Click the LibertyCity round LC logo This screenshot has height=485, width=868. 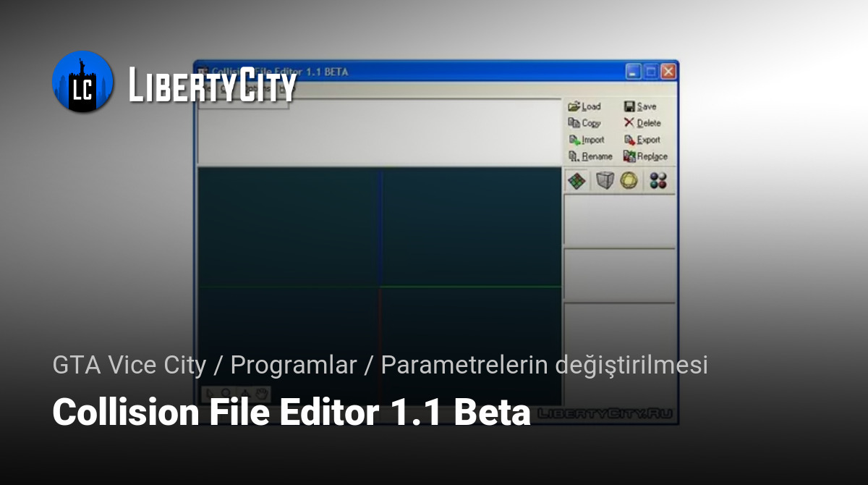pyautogui.click(x=82, y=82)
